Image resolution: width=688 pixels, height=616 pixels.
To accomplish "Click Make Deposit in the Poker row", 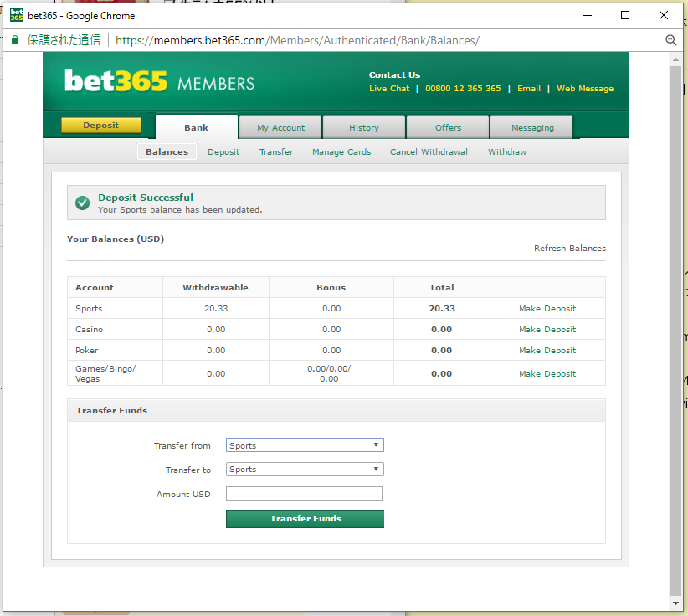I will pyautogui.click(x=547, y=351).
